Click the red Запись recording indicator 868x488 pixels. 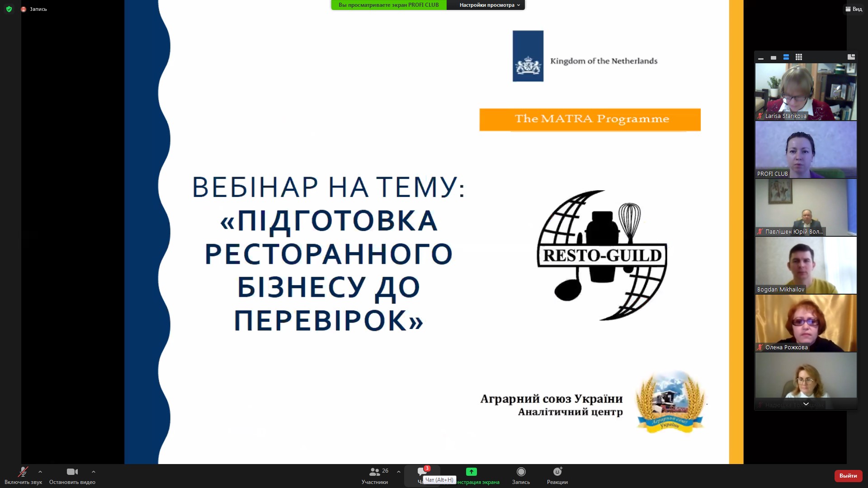[34, 9]
